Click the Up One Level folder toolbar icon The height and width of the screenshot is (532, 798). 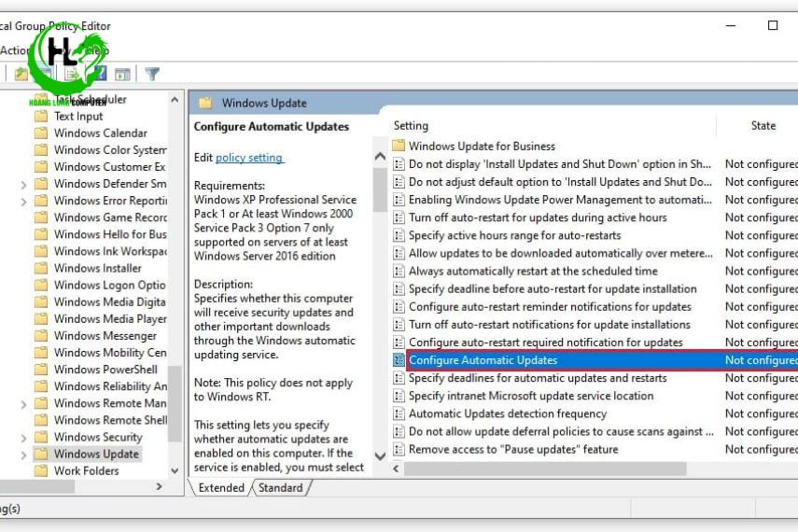[21, 75]
